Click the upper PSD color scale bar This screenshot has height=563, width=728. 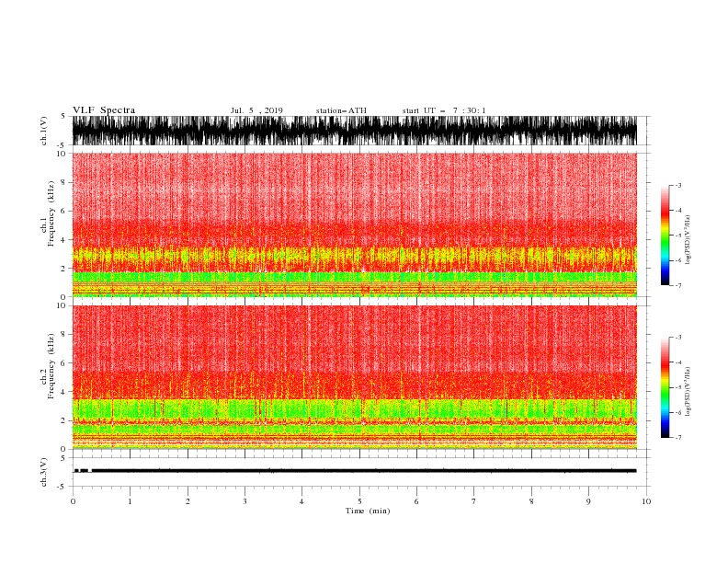click(665, 236)
